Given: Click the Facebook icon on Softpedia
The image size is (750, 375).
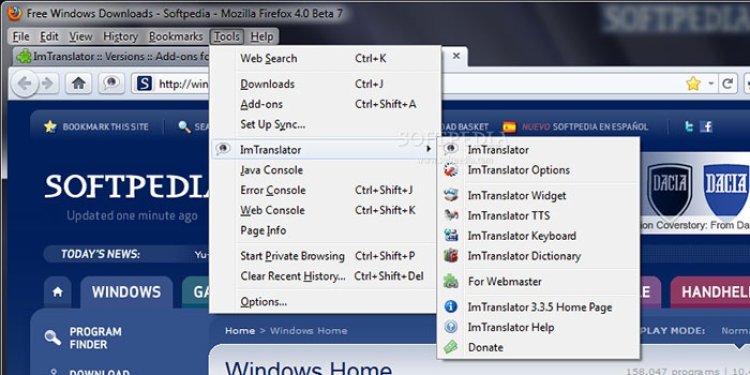Looking at the screenshot, I should pyautogui.click(x=706, y=127).
